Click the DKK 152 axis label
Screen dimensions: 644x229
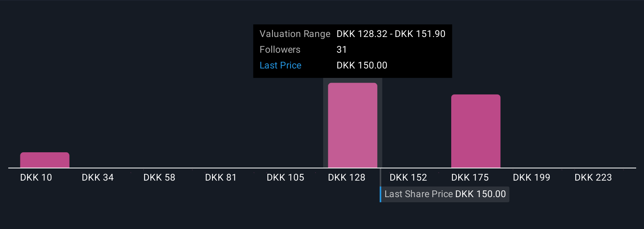[x=408, y=177]
